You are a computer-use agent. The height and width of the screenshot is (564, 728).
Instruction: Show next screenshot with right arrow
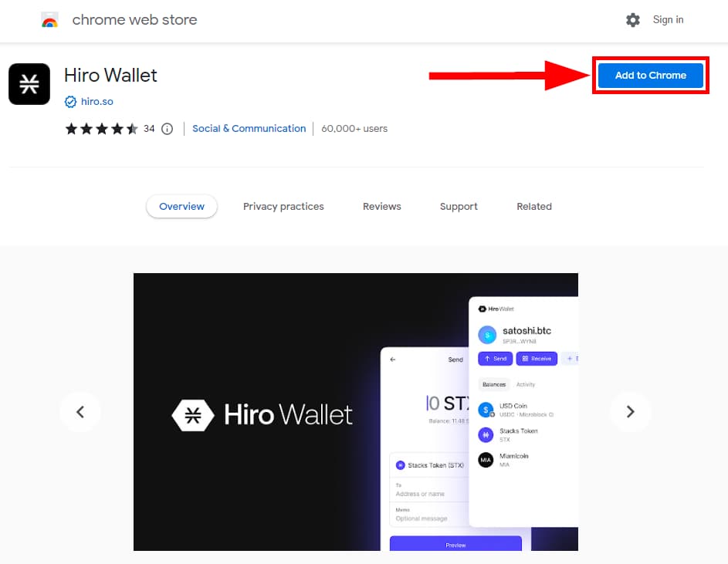click(630, 412)
